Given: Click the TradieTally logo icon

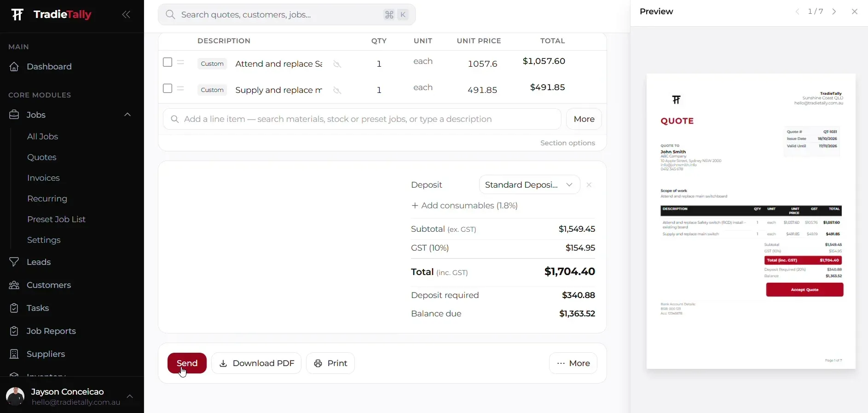Looking at the screenshot, I should click(x=17, y=15).
